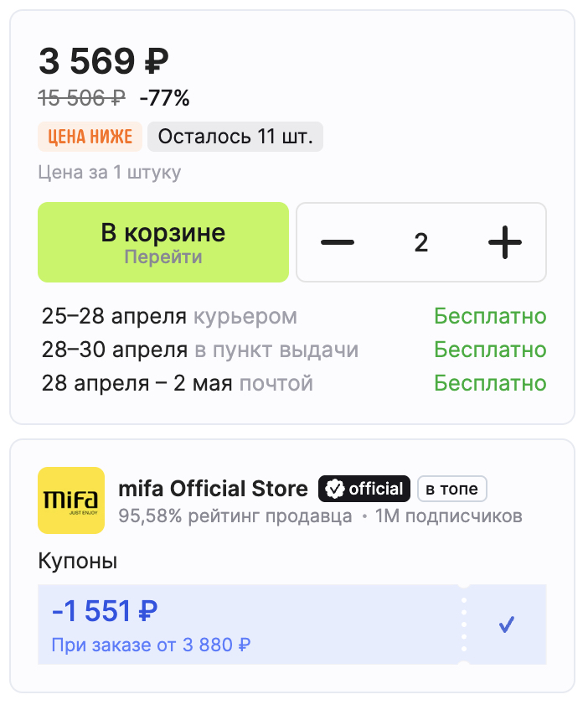Open mifa Official Store seller page
This screenshot has width=588, height=710.
coord(214,488)
